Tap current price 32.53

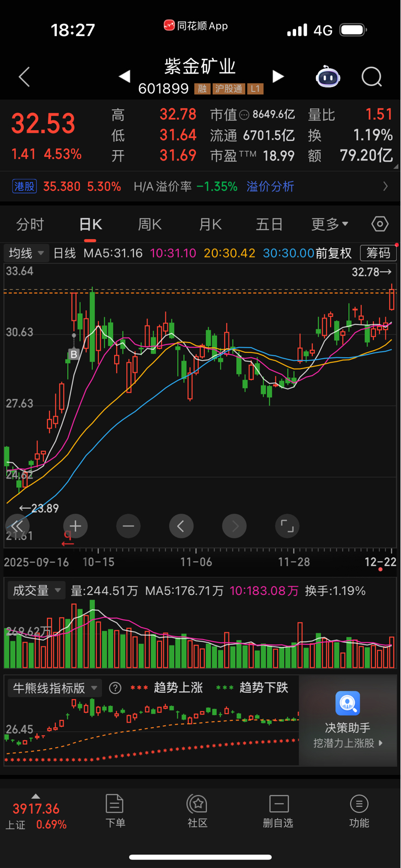coord(43,124)
